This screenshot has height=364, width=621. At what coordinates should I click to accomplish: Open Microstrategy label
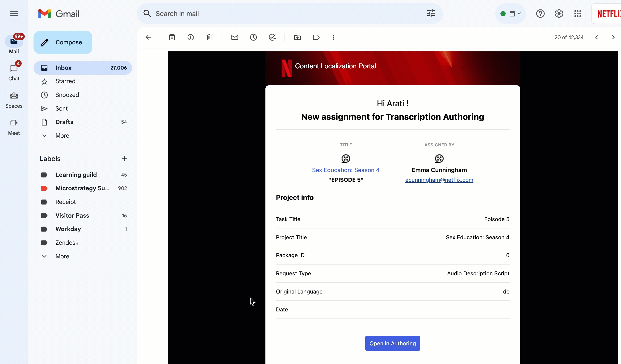pyautogui.click(x=83, y=188)
